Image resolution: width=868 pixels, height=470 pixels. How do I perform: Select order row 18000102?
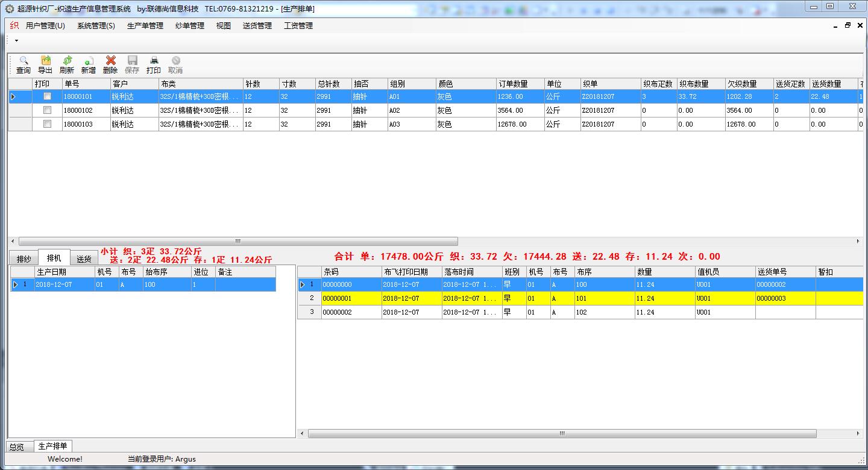click(x=435, y=110)
